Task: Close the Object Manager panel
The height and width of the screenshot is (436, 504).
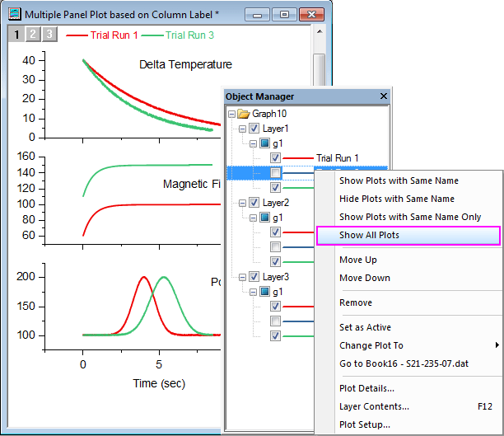Action: click(383, 96)
